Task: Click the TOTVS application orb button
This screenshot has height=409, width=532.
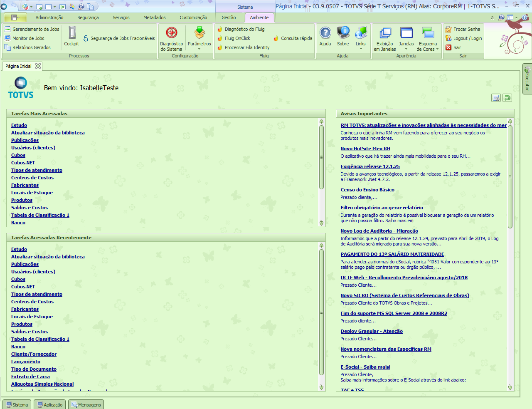Action: 4,6
